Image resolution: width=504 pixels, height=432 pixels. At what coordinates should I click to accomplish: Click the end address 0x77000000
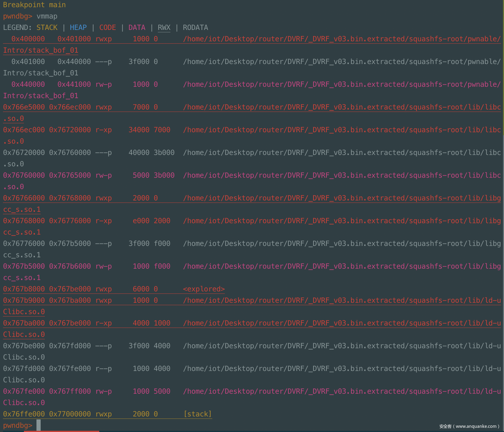point(70,414)
